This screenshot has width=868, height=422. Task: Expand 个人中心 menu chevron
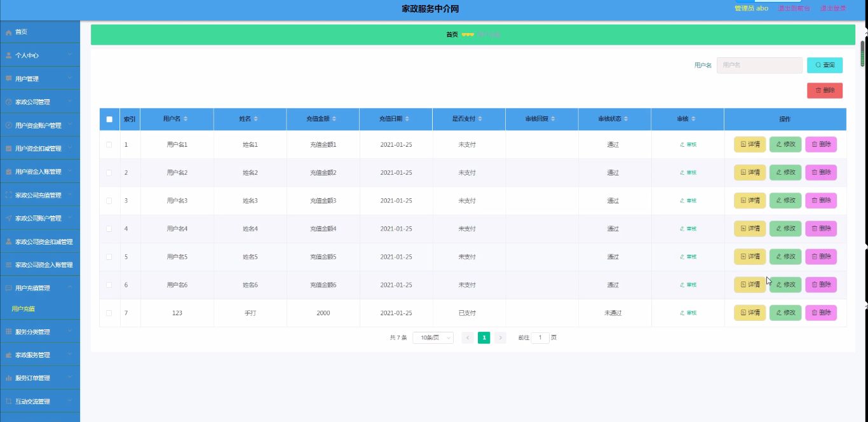(70, 55)
